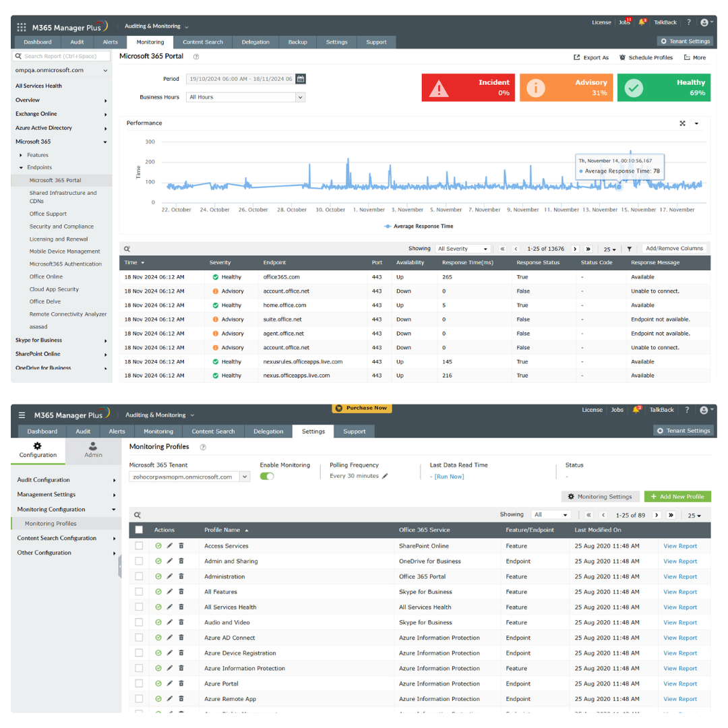The width and height of the screenshot is (728, 728).
Task: Edit polling frequency using the pencil icon
Action: pos(386,477)
